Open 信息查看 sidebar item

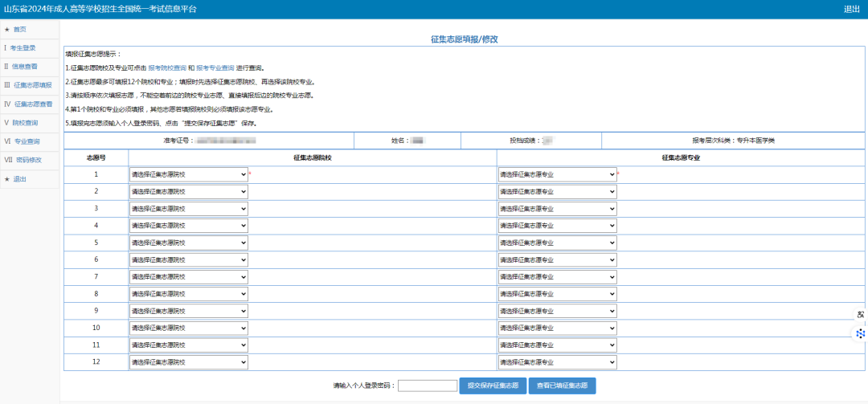(25, 67)
